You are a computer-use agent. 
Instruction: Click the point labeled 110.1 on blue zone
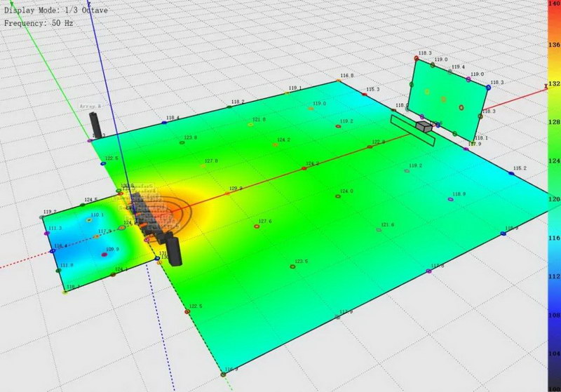[x=89, y=220]
